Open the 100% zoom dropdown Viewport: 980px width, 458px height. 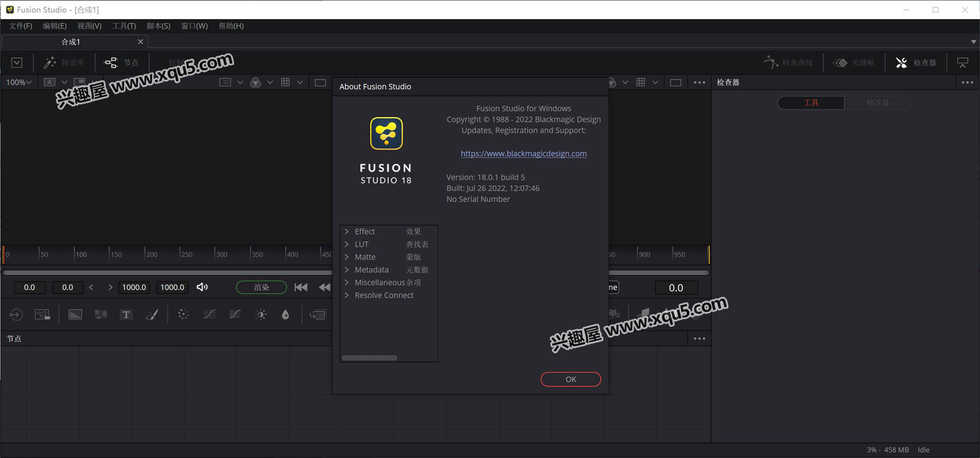19,82
